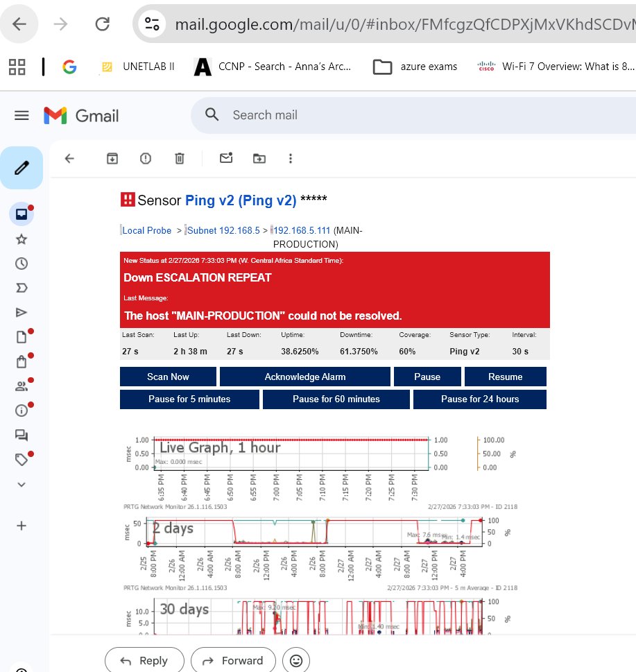Image resolution: width=636 pixels, height=672 pixels.
Task: Open the apps grid in bookmarks bar
Action: [x=17, y=67]
